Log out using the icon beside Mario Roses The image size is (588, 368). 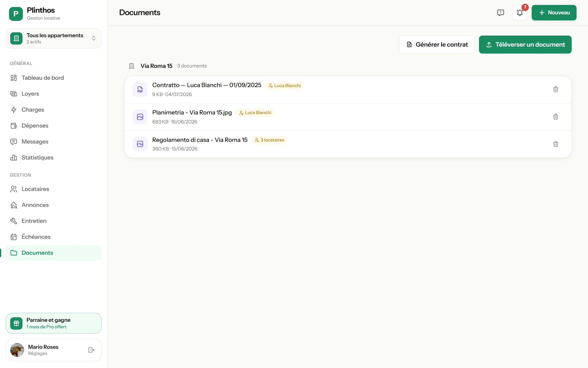tap(91, 350)
